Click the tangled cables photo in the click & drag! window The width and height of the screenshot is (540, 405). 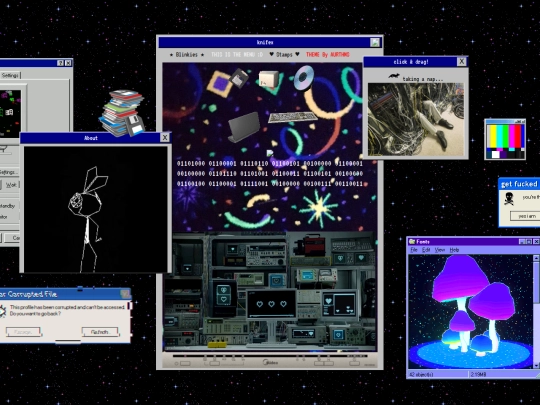tap(416, 120)
